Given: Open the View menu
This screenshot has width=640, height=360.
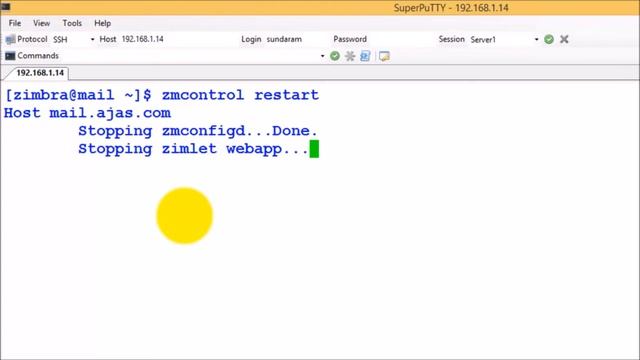Looking at the screenshot, I should 41,23.
